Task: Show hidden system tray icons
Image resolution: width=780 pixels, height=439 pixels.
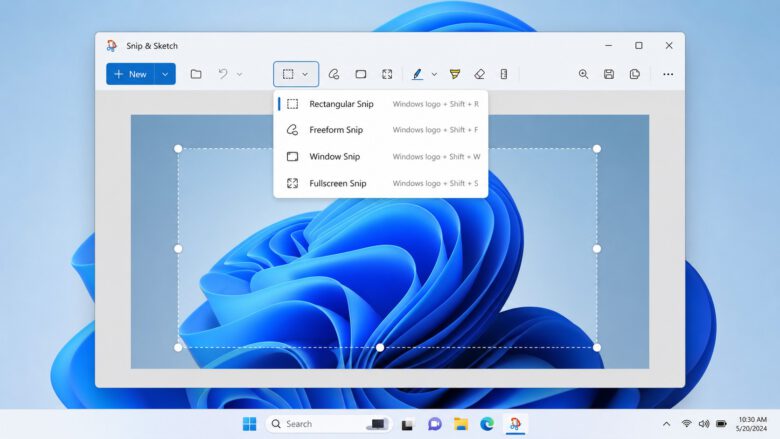Action: coord(667,424)
